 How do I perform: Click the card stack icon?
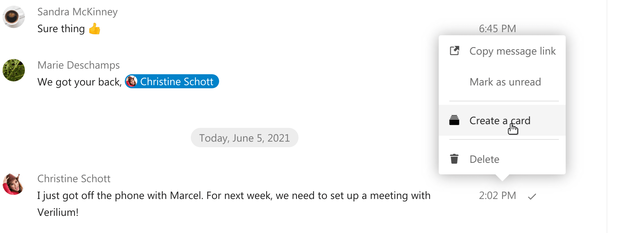point(454,120)
